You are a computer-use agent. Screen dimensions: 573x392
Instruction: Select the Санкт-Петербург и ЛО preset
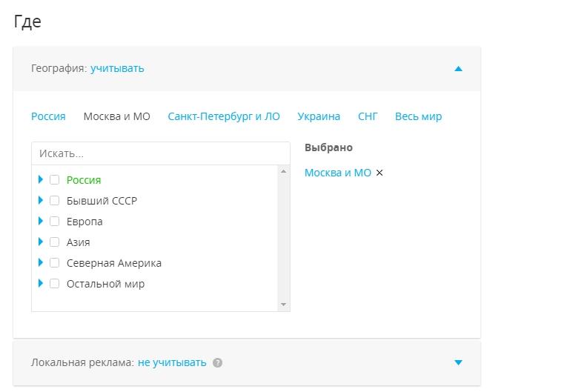pos(224,116)
